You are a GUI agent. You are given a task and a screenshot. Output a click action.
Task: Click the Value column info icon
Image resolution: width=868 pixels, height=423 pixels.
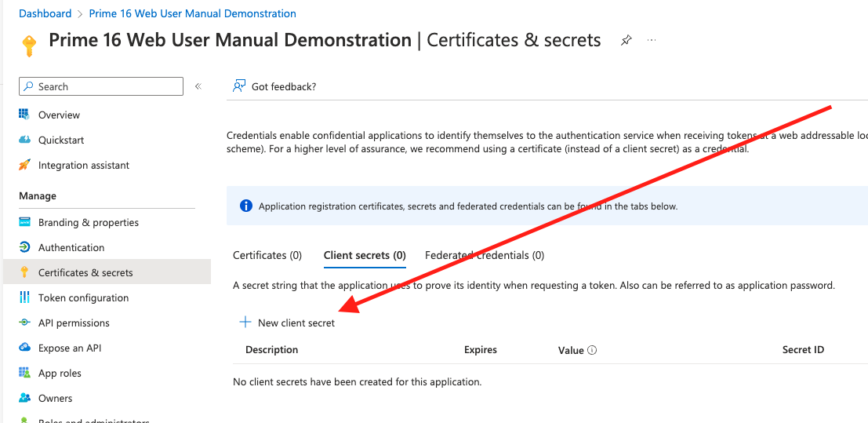tap(592, 350)
